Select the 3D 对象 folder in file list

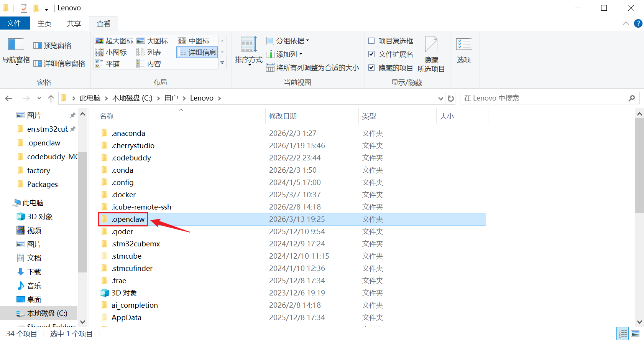pyautogui.click(x=291, y=293)
